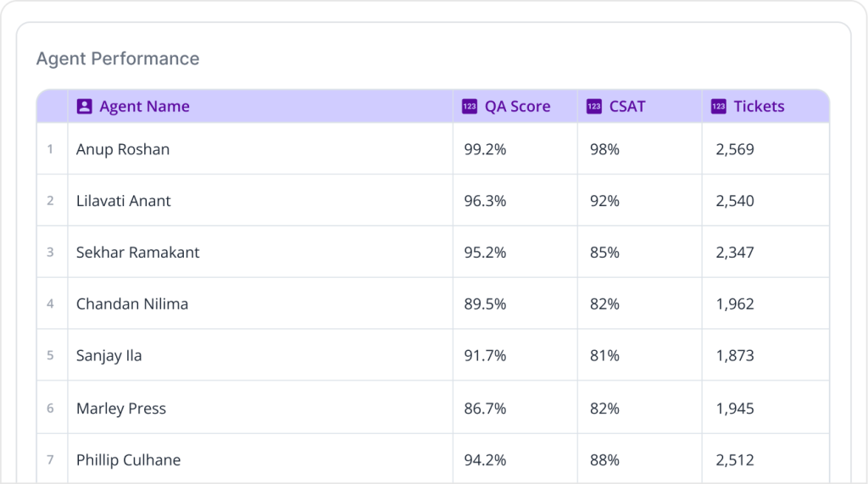The height and width of the screenshot is (484, 868).
Task: Select agent name Sekhar Ramakant
Action: coord(138,253)
